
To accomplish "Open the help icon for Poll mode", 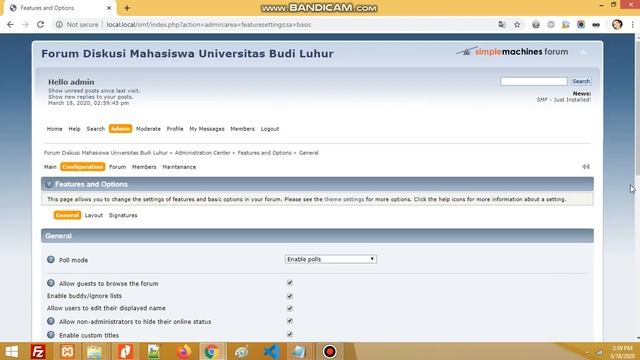I will pyautogui.click(x=51, y=260).
